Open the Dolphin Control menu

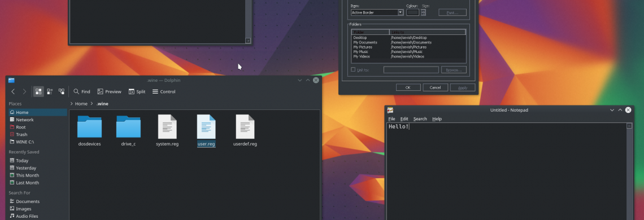[x=164, y=91]
